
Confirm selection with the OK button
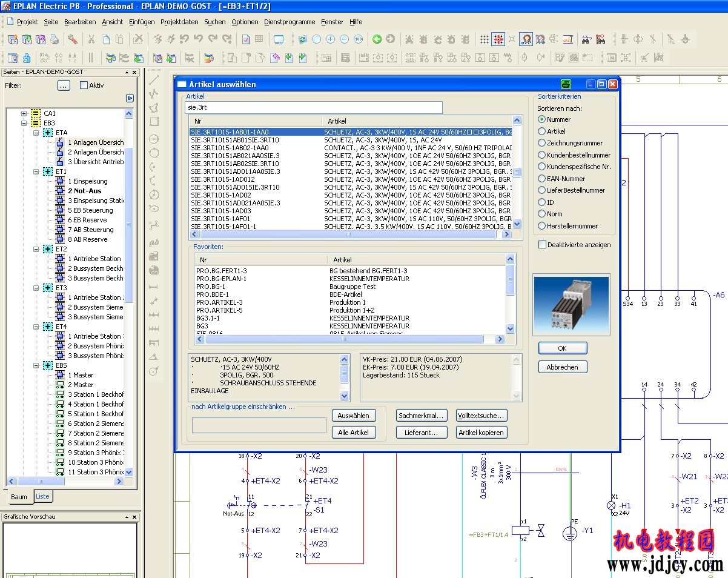click(562, 348)
